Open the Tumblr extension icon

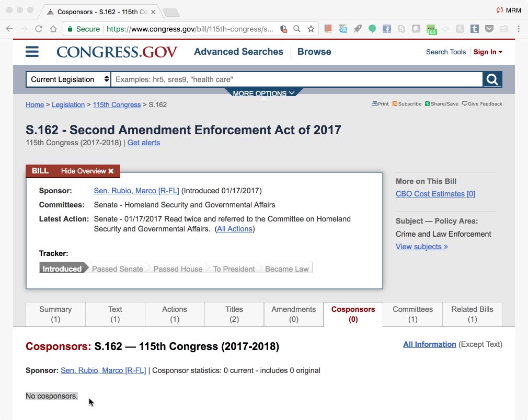[x=475, y=29]
